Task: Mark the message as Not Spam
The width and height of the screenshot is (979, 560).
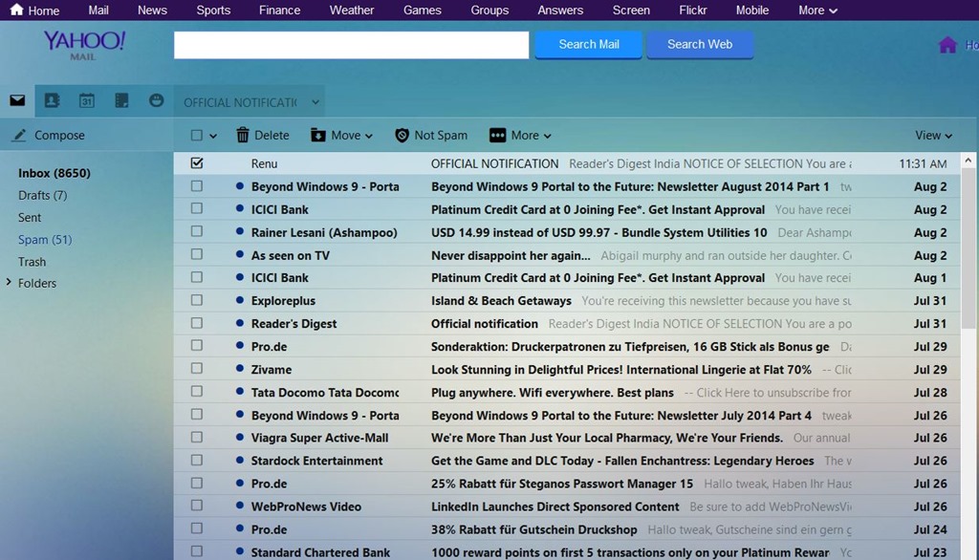Action: [x=431, y=135]
